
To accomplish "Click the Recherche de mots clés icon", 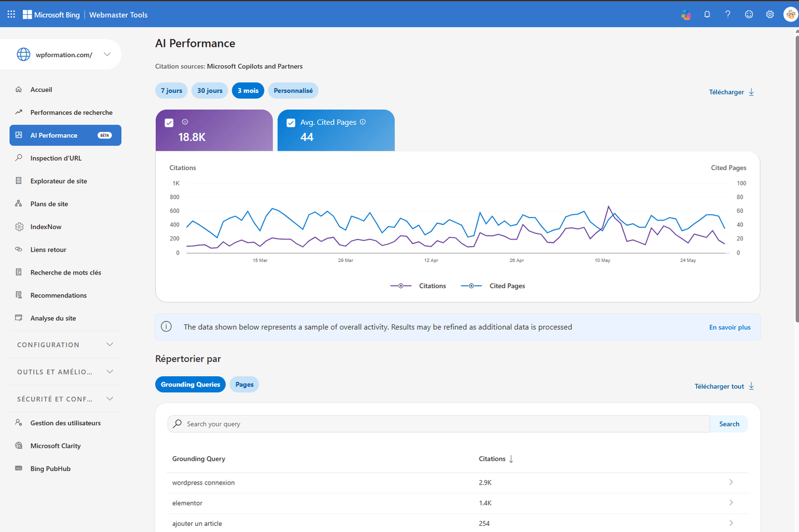I will coord(19,272).
